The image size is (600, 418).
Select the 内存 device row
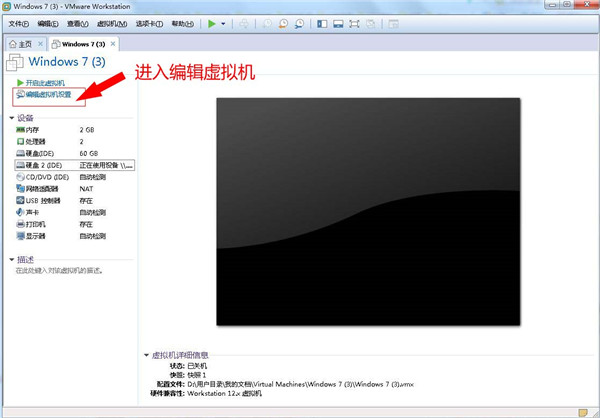coord(74,130)
